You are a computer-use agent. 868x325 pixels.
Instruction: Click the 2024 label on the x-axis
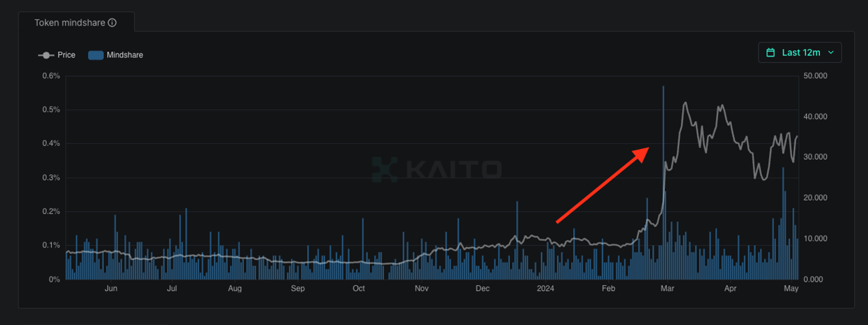click(x=545, y=289)
